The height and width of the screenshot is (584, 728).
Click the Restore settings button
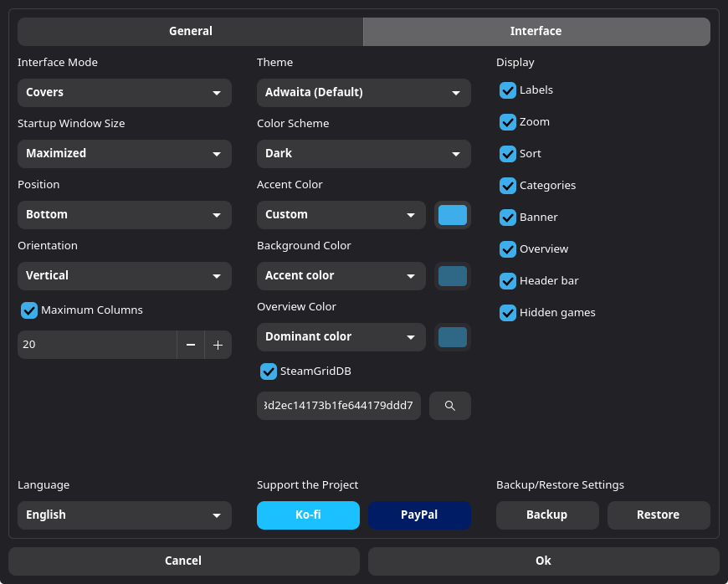659,515
